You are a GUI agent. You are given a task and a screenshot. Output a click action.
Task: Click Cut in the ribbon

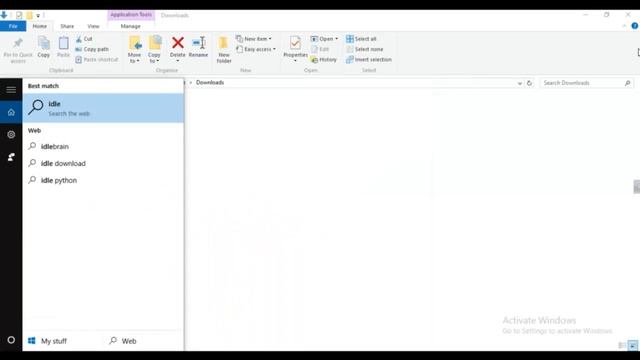pyautogui.click(x=84, y=39)
